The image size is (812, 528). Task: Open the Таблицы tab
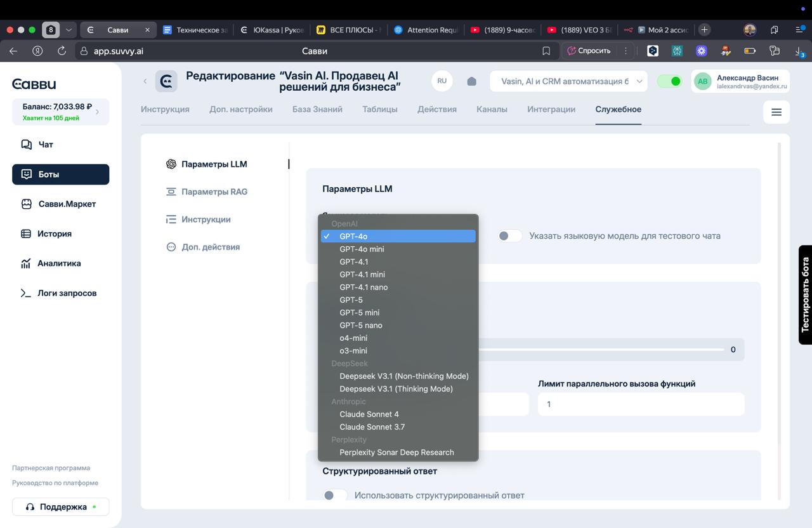pyautogui.click(x=380, y=109)
